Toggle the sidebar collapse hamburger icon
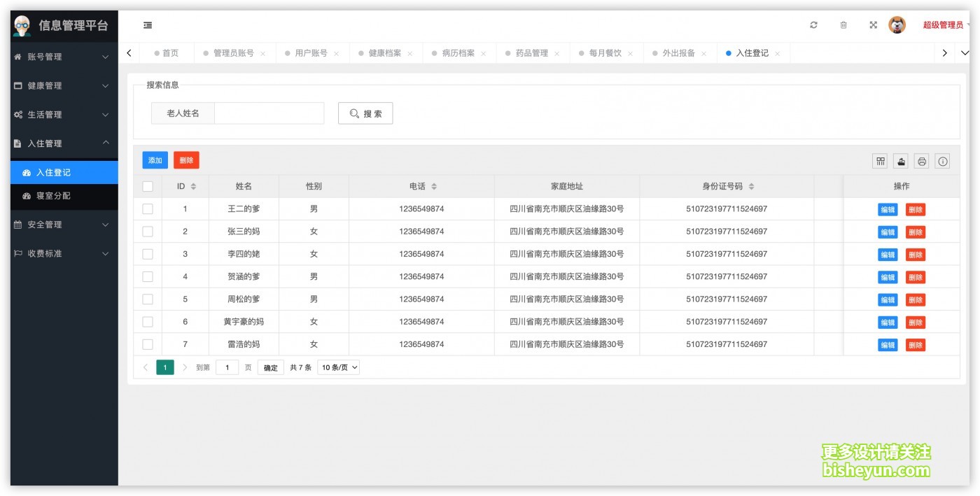This screenshot has height=496, width=980. [148, 25]
